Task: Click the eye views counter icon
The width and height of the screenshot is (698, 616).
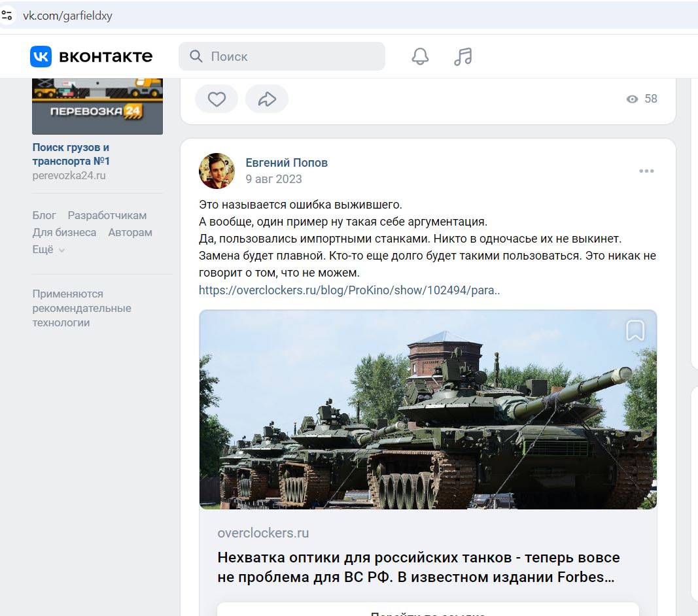Action: (632, 99)
